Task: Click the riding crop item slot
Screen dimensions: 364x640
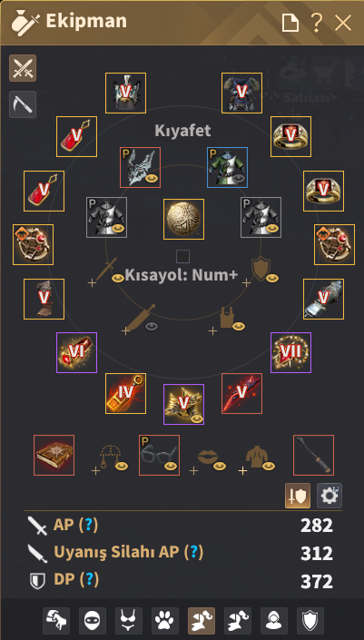Action: (x=314, y=455)
